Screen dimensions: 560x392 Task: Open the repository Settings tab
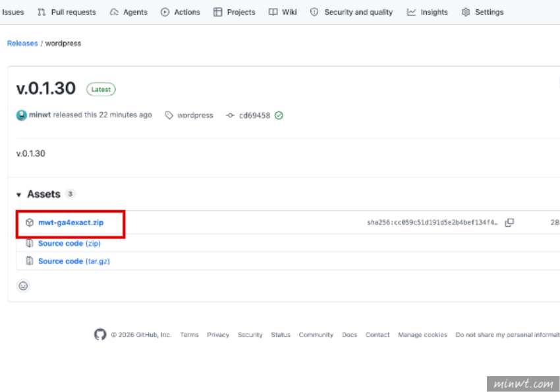pyautogui.click(x=482, y=12)
